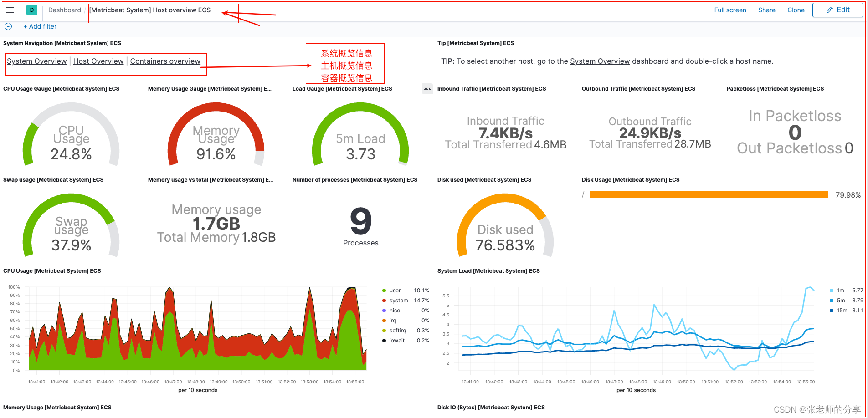868x418 pixels.
Task: Click the Edit pencil button
Action: 837,10
